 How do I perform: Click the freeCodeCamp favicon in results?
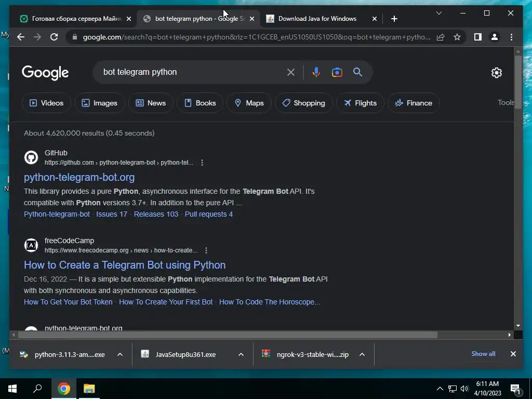click(x=31, y=245)
